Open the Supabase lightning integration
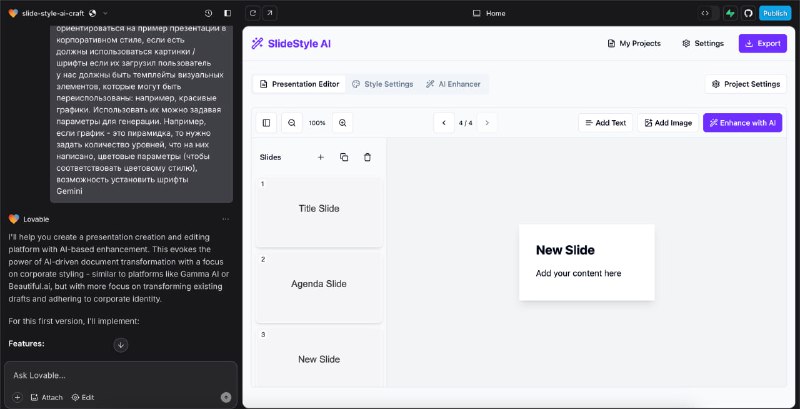This screenshot has height=409, width=800. click(730, 13)
